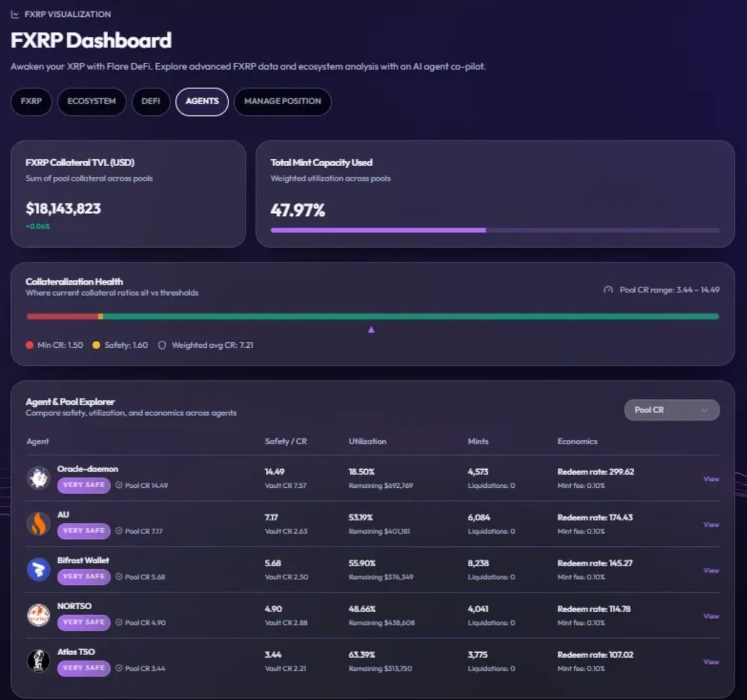747x700 pixels.
Task: Click the check icon next to Pool CR 3.44
Action: (x=119, y=668)
